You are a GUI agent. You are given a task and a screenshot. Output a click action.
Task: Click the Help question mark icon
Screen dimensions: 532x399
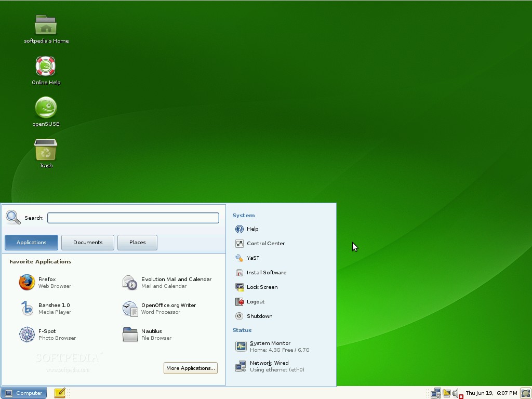click(x=239, y=229)
